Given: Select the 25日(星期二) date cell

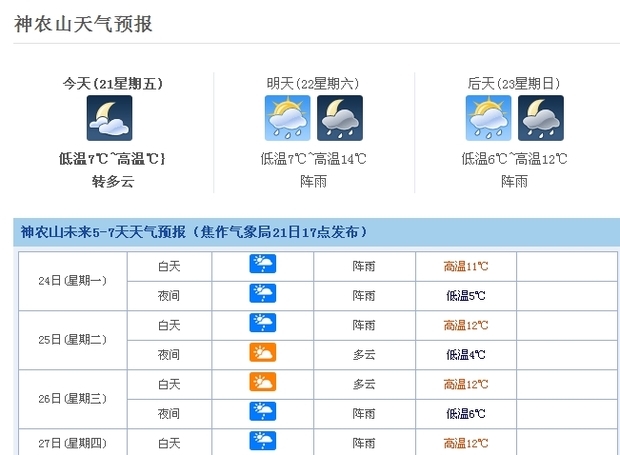Looking at the screenshot, I should pyautogui.click(x=72, y=340).
